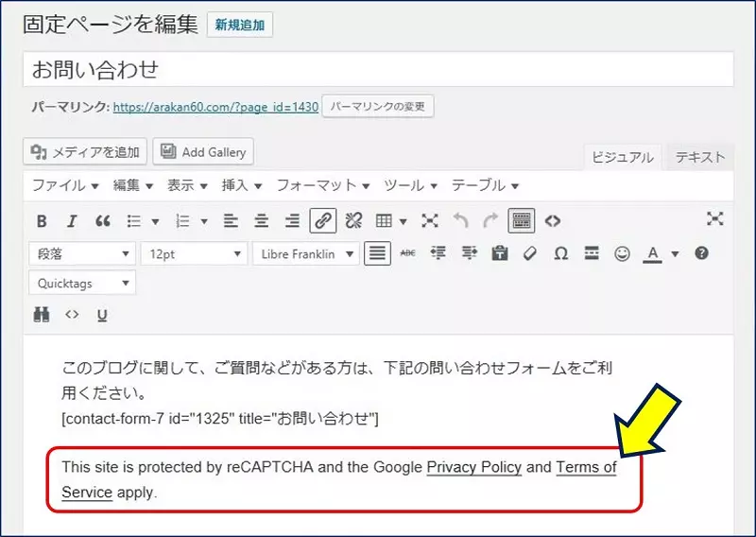The height and width of the screenshot is (537, 756).
Task: Open table options dropdown arrow
Action: [404, 222]
